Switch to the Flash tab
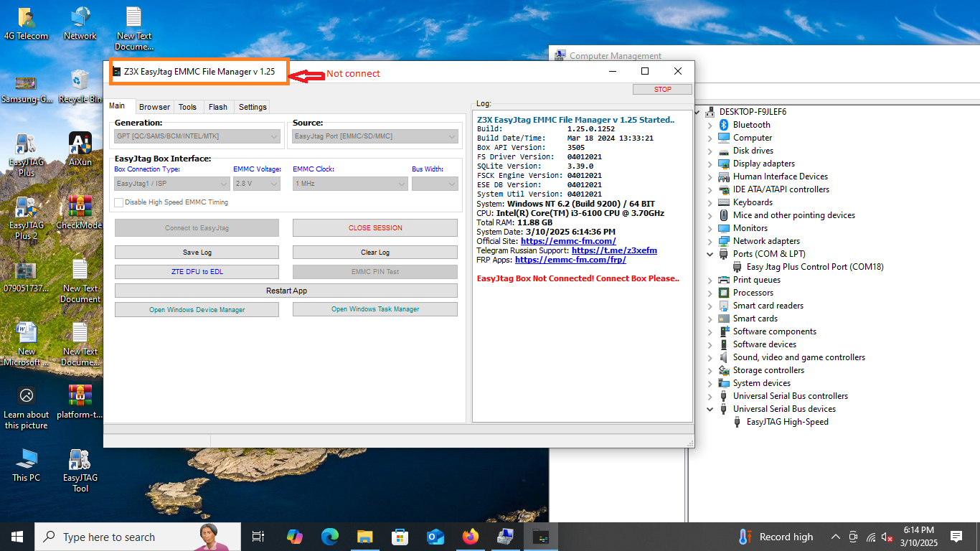This screenshot has width=980, height=551. tap(218, 107)
